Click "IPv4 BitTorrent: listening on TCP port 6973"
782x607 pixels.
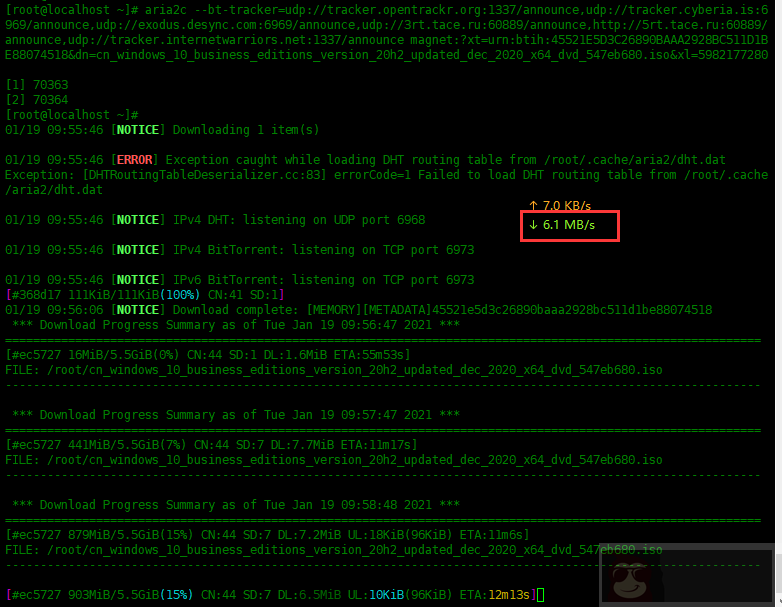click(x=323, y=250)
